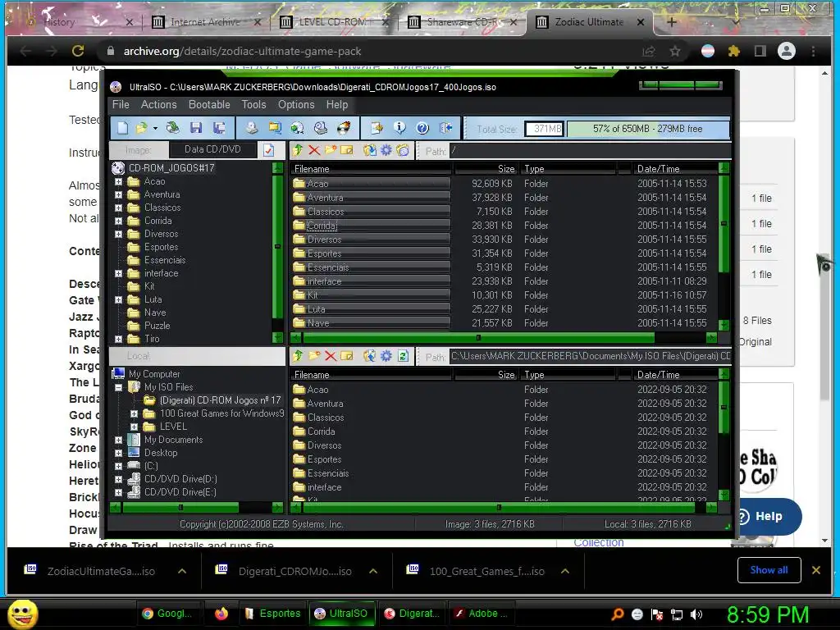
Task: Click the Compress ISO yellow folder toolbar icon
Action: 275,128
